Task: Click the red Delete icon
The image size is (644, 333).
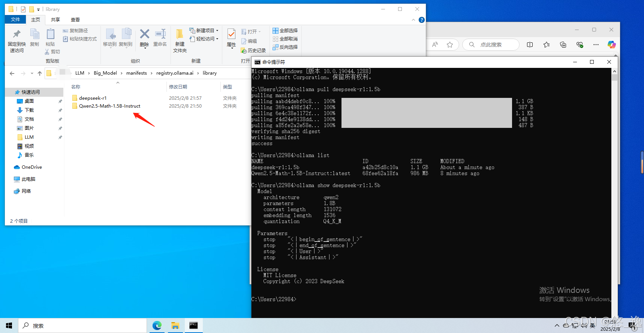Action: pos(144,34)
